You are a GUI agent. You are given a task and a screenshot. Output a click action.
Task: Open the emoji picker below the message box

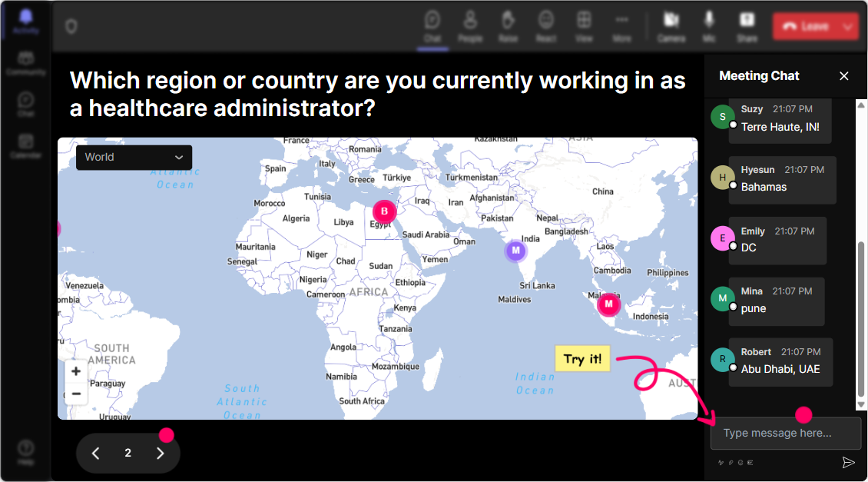pos(740,463)
